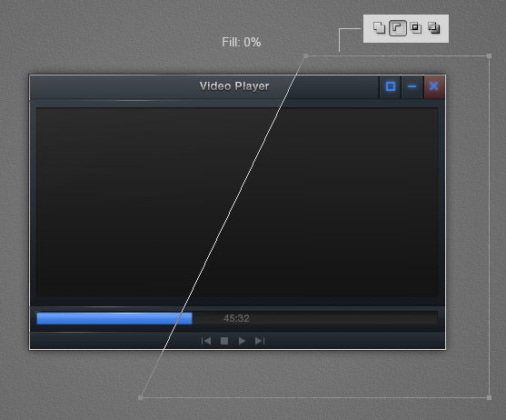Select path anchor point at top left

(305, 56)
